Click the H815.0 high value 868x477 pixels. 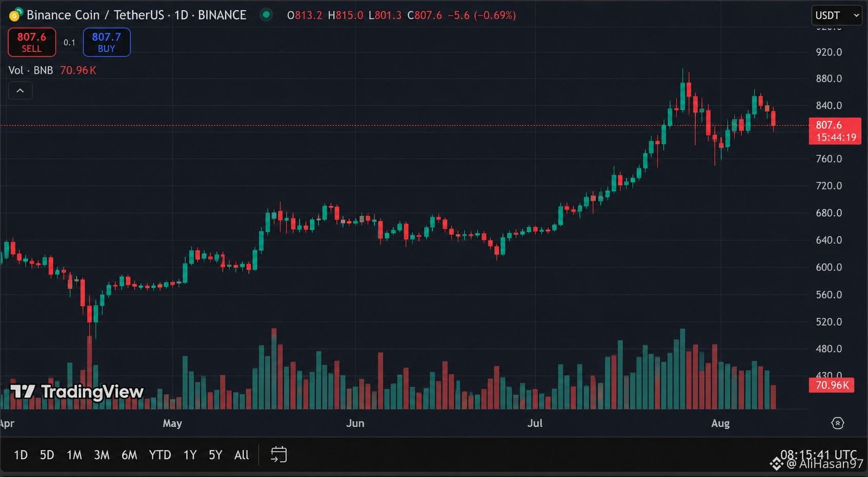coord(345,15)
